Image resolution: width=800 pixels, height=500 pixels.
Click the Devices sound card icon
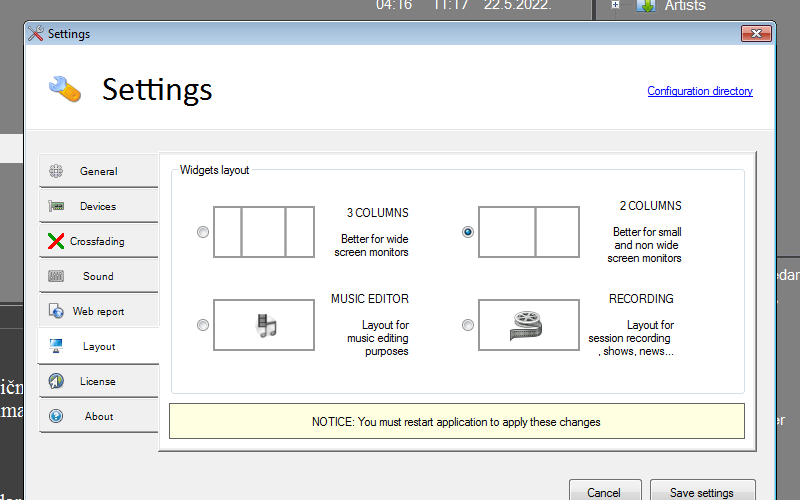pos(56,206)
